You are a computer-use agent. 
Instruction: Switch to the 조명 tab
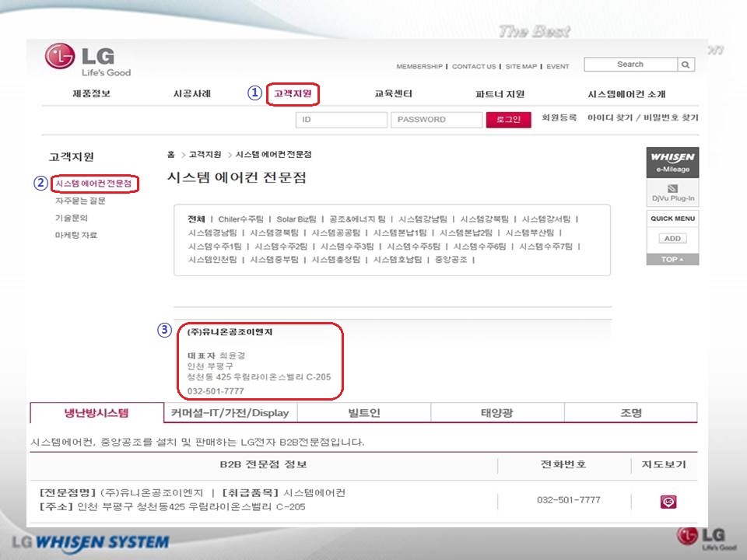click(x=631, y=413)
